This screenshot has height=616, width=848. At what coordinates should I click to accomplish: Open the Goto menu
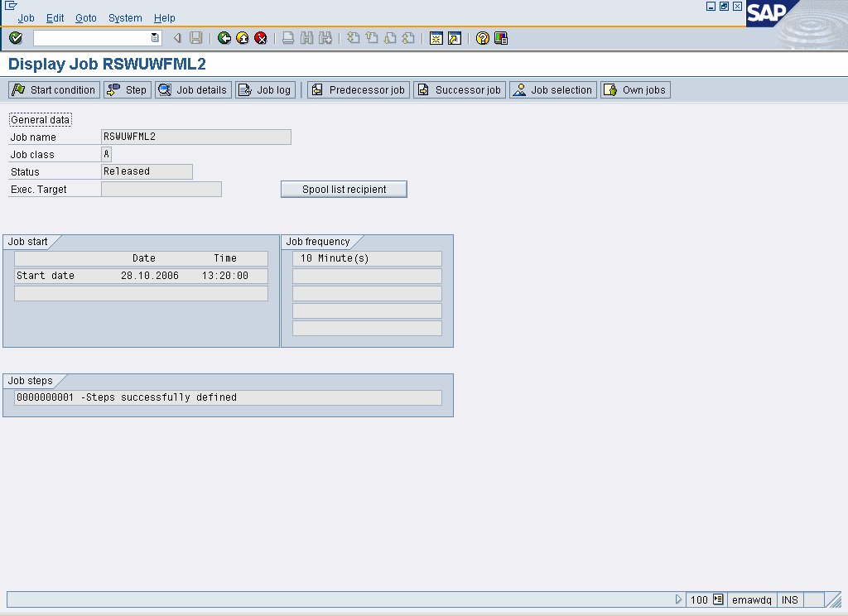[x=86, y=17]
